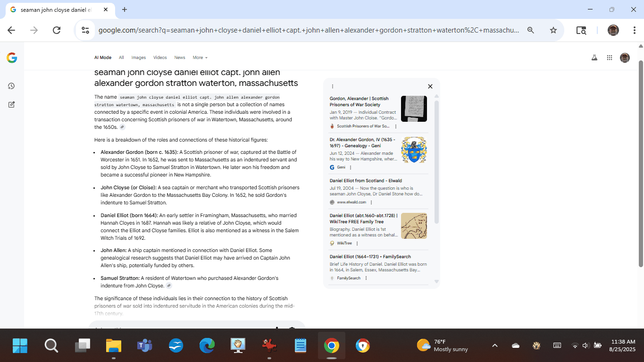The height and width of the screenshot is (362, 644).
Task: Switch to the News tab
Action: (179, 58)
